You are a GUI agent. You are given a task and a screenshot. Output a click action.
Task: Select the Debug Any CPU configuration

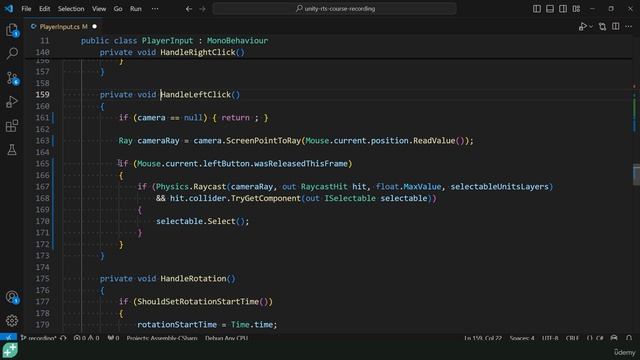point(227,338)
